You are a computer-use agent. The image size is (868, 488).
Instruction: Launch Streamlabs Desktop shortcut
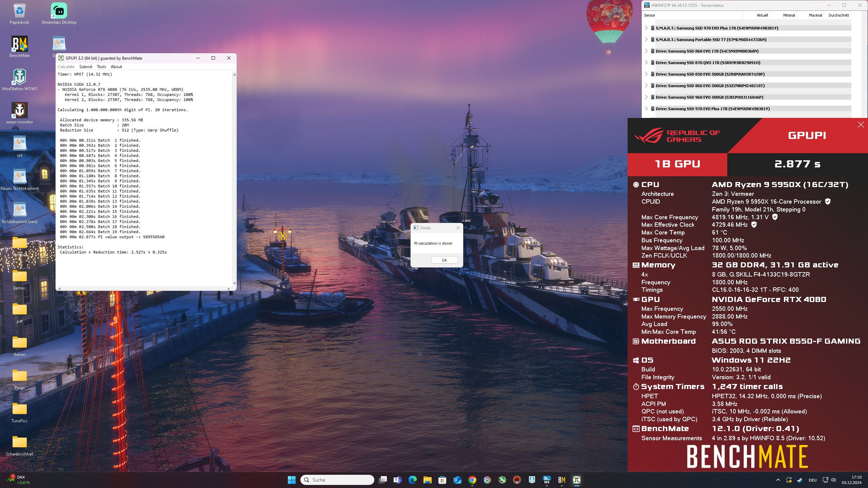[x=59, y=14]
